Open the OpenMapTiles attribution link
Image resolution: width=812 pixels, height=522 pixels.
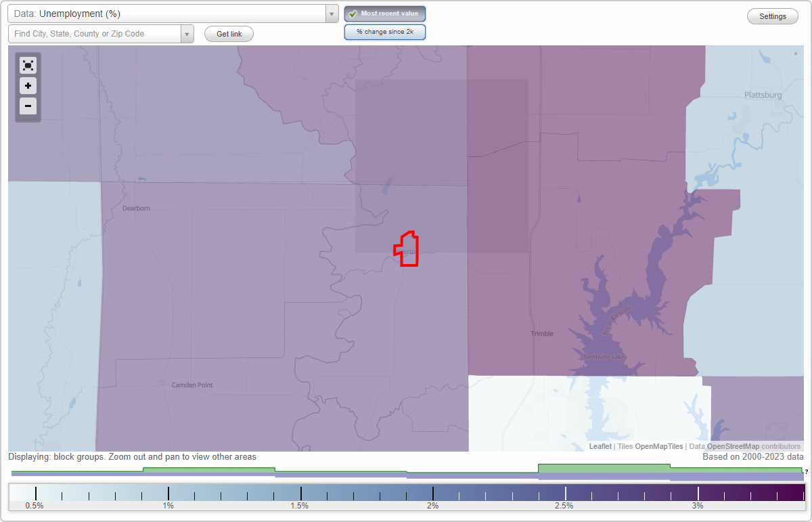click(x=658, y=446)
